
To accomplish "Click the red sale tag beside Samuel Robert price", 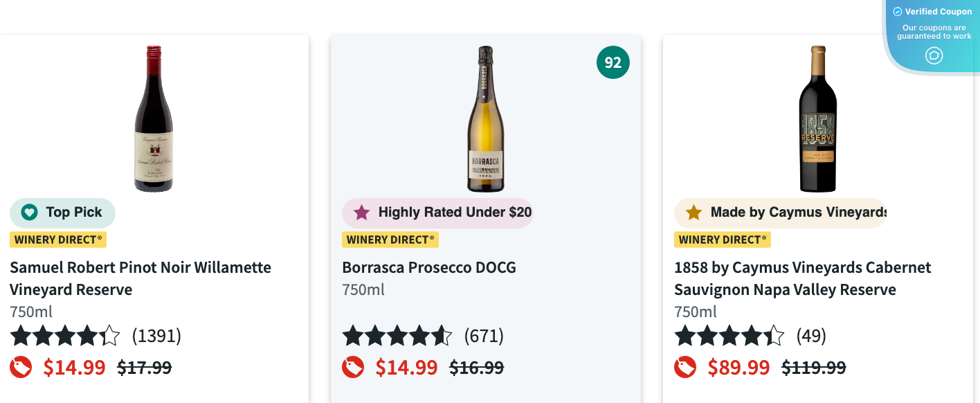I will point(21,367).
